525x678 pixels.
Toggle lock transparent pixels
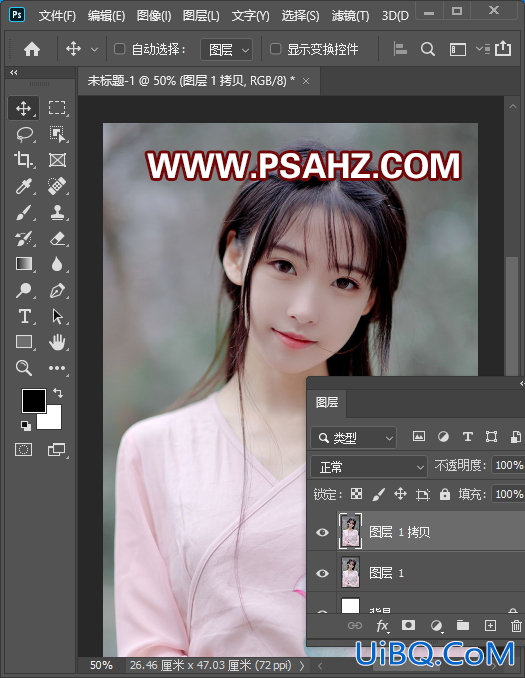pyautogui.click(x=356, y=494)
